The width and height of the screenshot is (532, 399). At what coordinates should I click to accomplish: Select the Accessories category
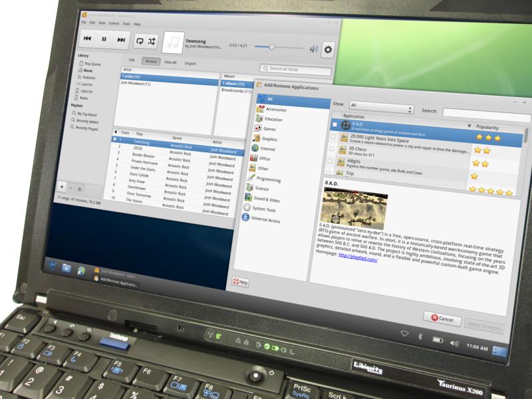pos(271,109)
